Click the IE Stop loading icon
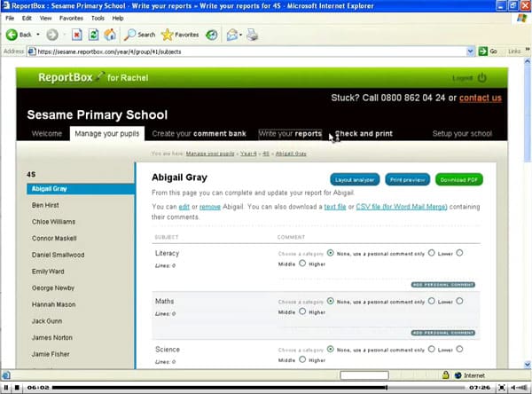The image size is (532, 394). point(77,35)
